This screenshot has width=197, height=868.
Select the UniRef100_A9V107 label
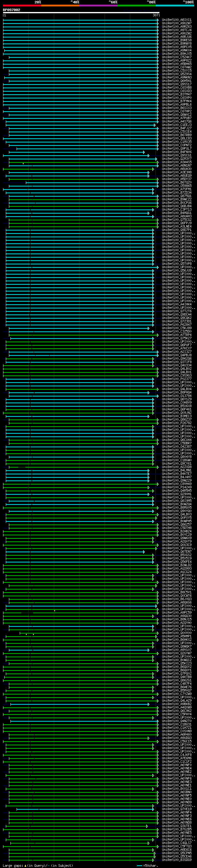pos(177,650)
